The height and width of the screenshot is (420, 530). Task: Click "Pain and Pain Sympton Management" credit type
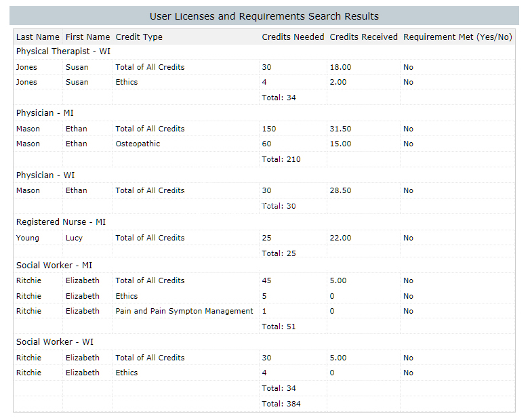(x=184, y=311)
